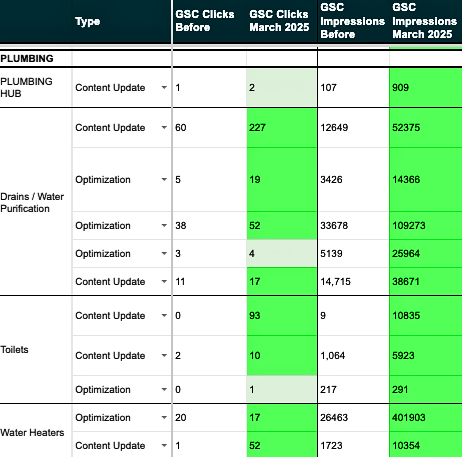Click the PLUMBING HUB category cell
The width and height of the screenshot is (462, 457).
tap(36, 88)
